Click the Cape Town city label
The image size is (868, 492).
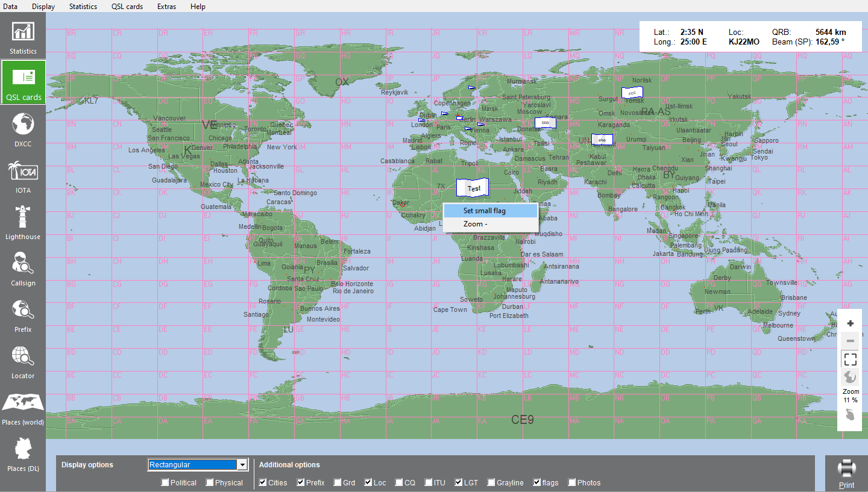[x=450, y=310]
